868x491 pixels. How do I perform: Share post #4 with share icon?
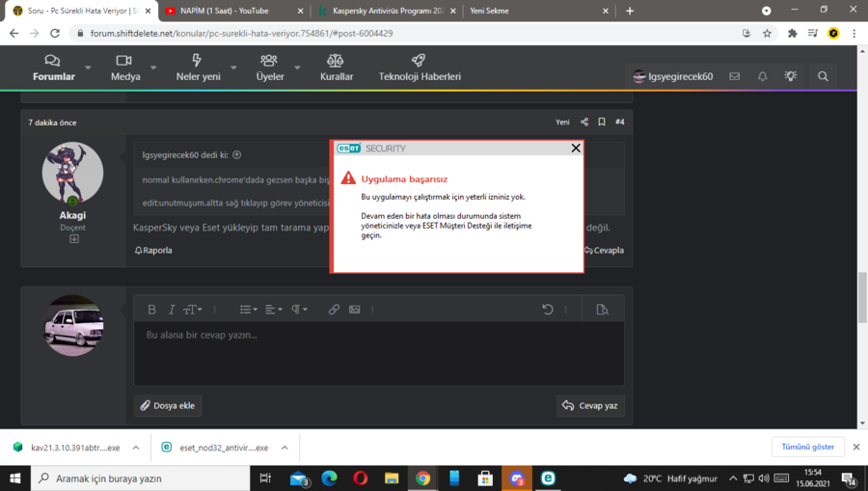click(x=584, y=122)
